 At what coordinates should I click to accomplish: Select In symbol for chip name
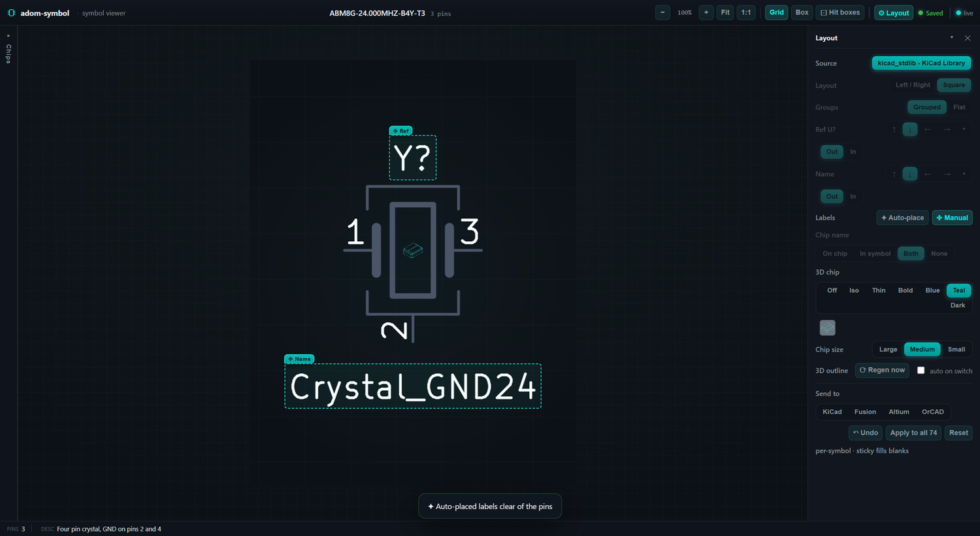(875, 254)
